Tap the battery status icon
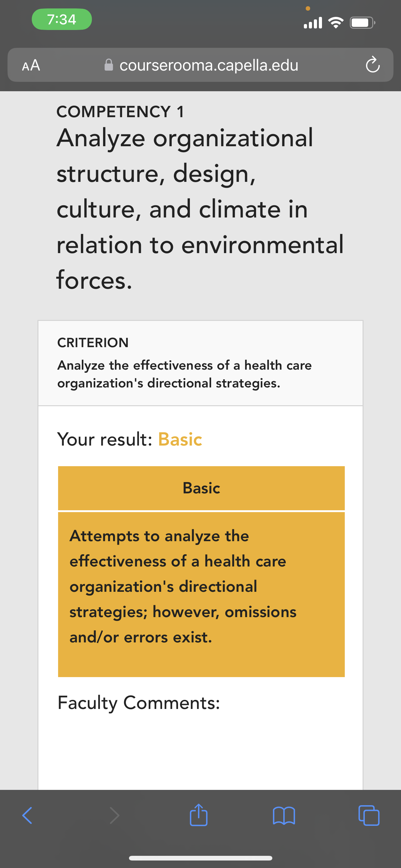The height and width of the screenshot is (868, 401). (363, 22)
